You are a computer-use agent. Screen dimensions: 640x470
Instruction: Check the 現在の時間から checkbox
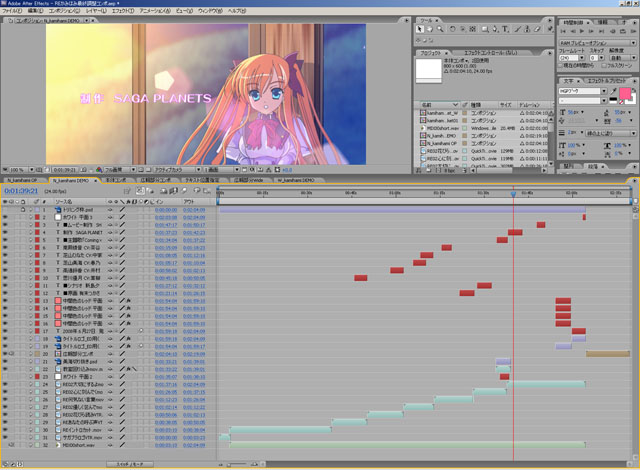[561, 65]
